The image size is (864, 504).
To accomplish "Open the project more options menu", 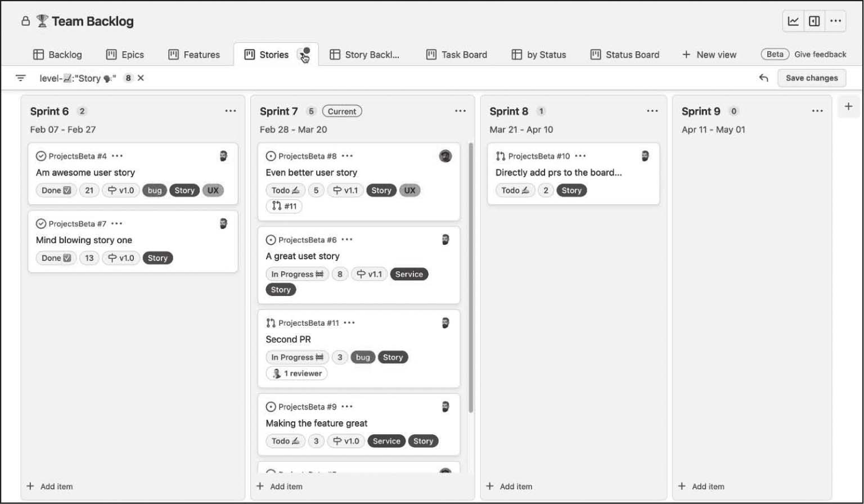I will click(836, 21).
